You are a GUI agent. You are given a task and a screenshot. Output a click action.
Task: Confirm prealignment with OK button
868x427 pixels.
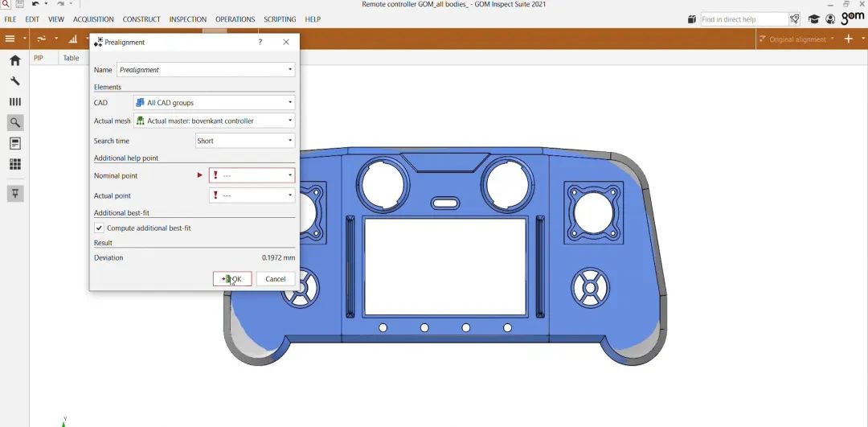tap(232, 279)
